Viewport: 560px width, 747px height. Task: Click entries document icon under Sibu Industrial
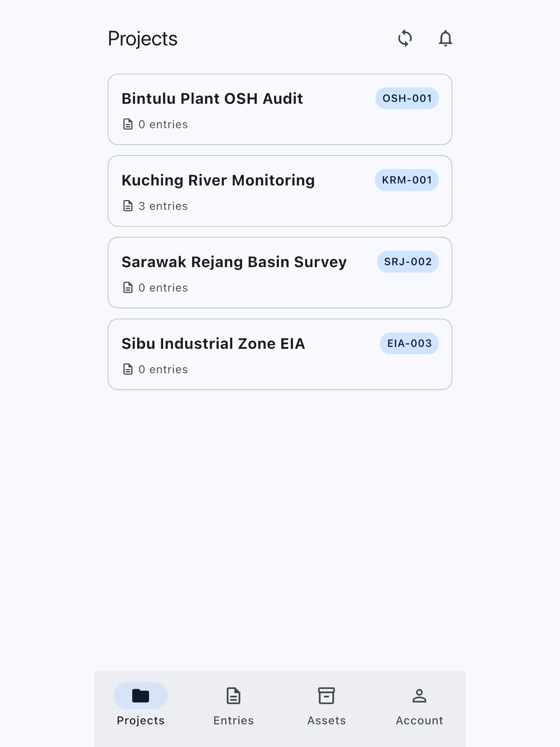[128, 369]
